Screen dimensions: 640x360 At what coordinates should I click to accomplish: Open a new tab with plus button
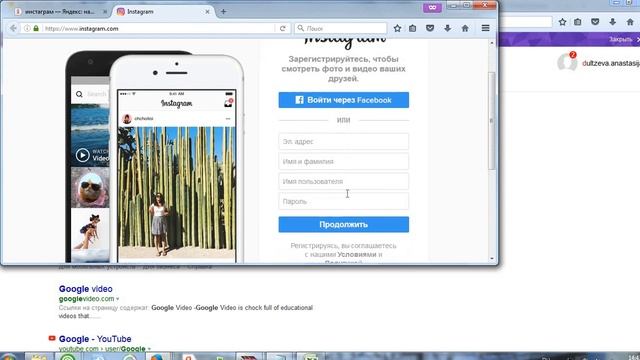point(223,12)
